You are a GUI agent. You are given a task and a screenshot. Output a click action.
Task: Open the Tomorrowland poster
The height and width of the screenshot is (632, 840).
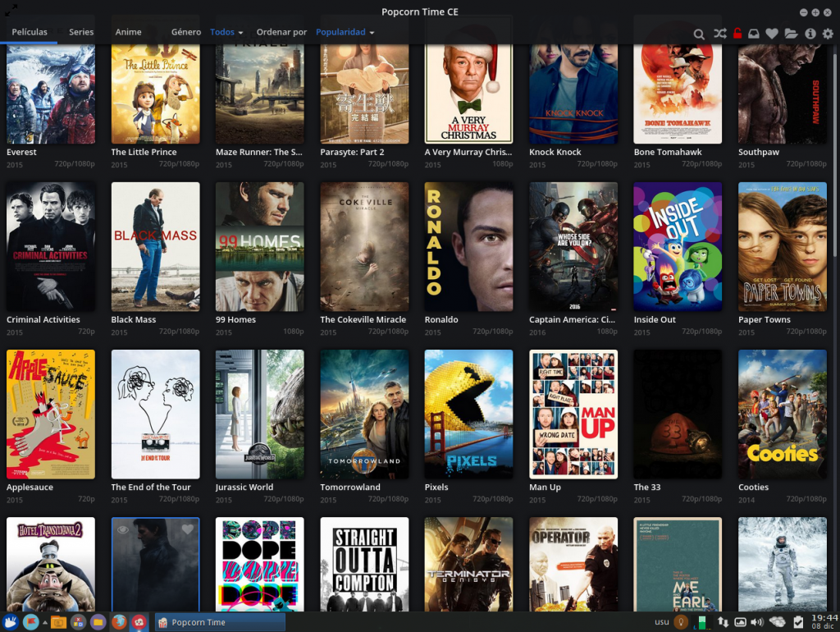click(x=364, y=414)
